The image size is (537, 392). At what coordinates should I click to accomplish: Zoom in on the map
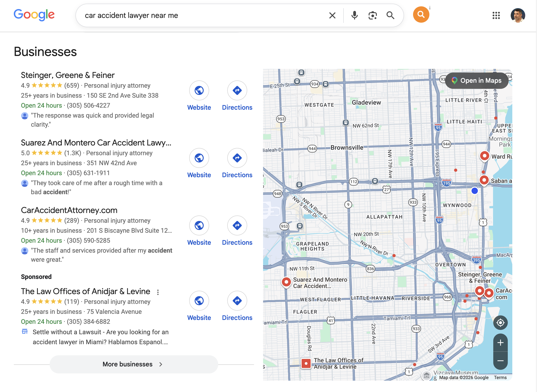500,343
